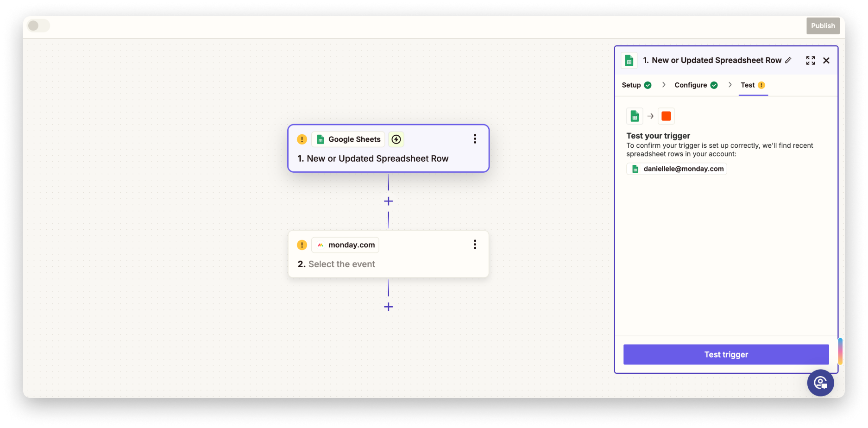Click the Google Sheets app badge in step 1
Image resolution: width=868 pixels, height=428 pixels.
(348, 139)
